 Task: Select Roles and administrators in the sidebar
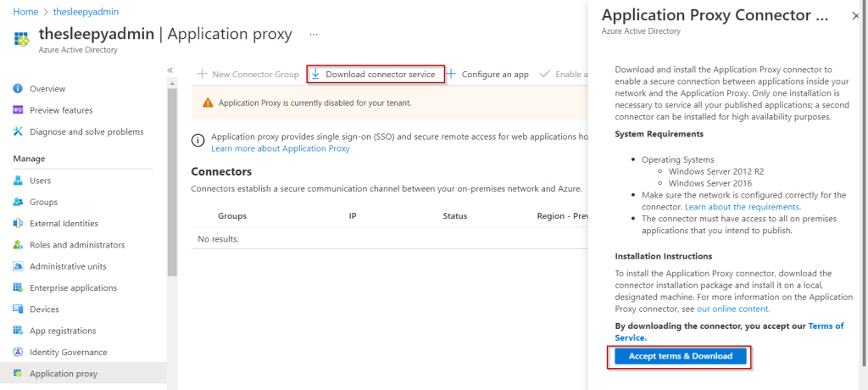point(77,245)
